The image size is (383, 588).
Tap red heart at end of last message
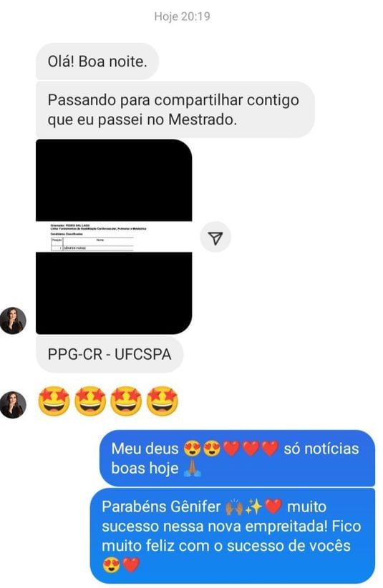pyautogui.click(x=131, y=565)
